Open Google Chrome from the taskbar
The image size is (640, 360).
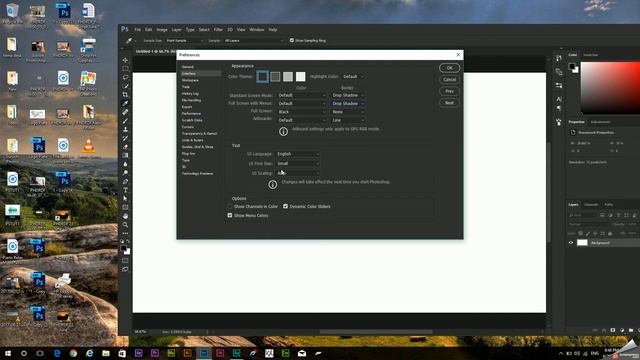[x=73, y=353]
